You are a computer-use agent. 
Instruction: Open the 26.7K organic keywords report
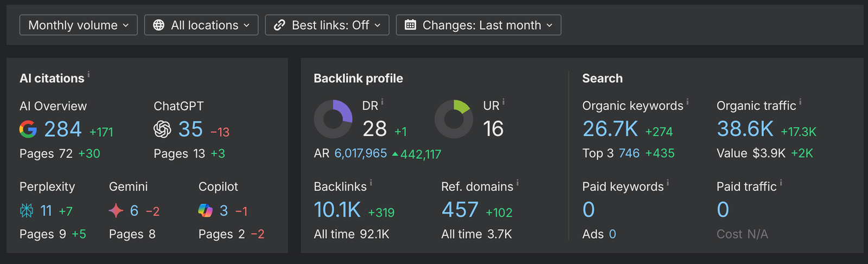pyautogui.click(x=610, y=129)
